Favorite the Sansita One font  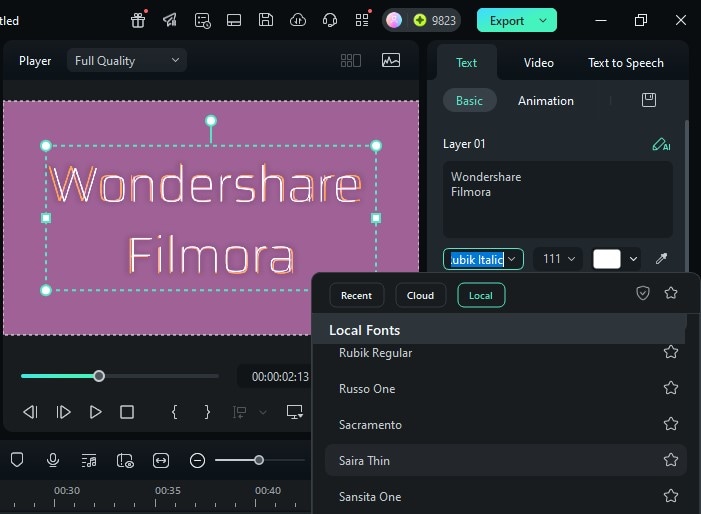point(671,496)
